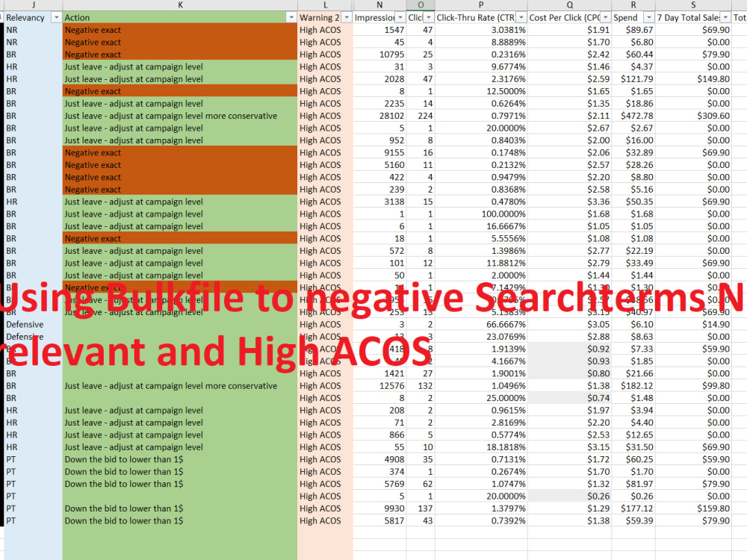Select 'Just leave' action in the 2028 impressions row
This screenshot has width=747, height=560.
pyautogui.click(x=180, y=79)
